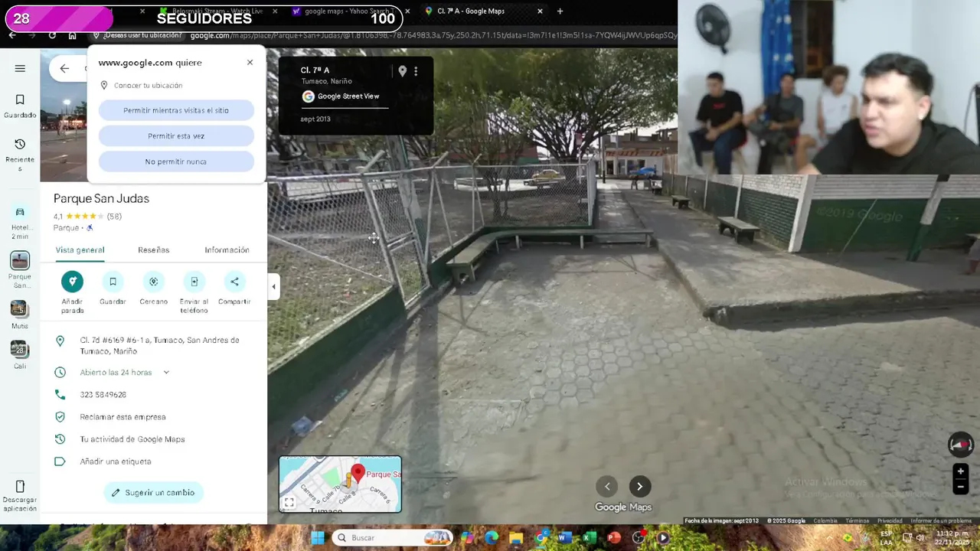
Task: Open PowerPoint from the taskbar
Action: pyautogui.click(x=614, y=538)
